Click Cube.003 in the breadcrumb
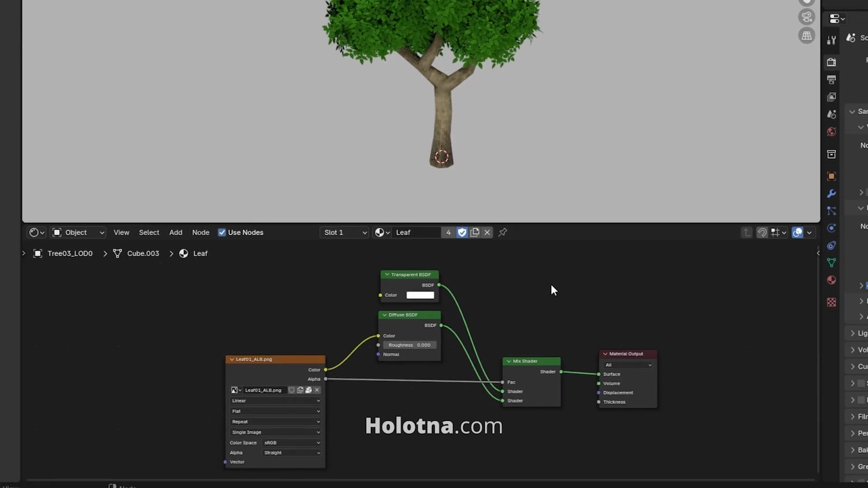 [x=143, y=253]
